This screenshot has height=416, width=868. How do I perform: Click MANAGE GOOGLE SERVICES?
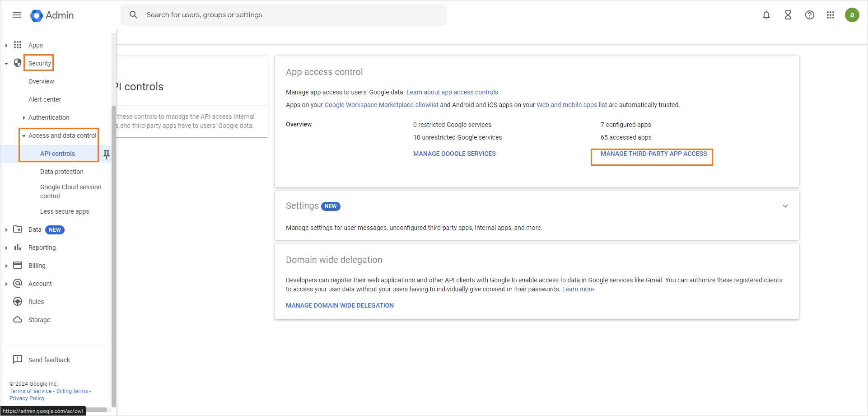(454, 154)
